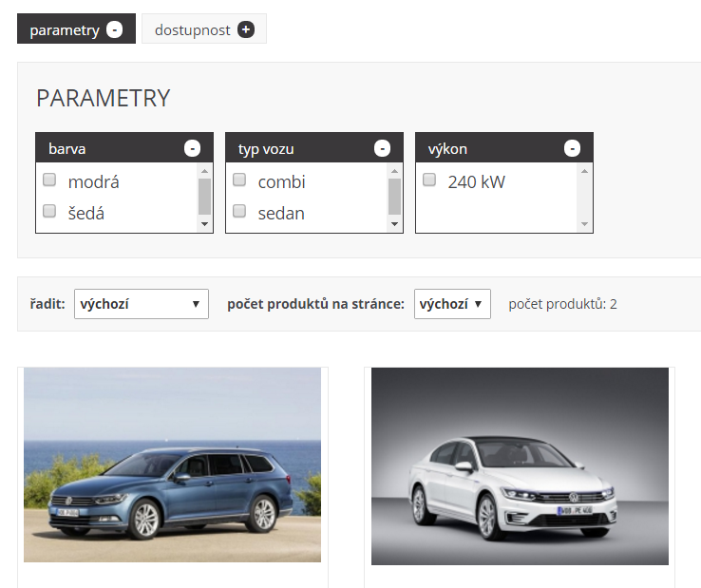Open the blue Passat combi product image
This screenshot has height=588, width=701.
coord(172,465)
